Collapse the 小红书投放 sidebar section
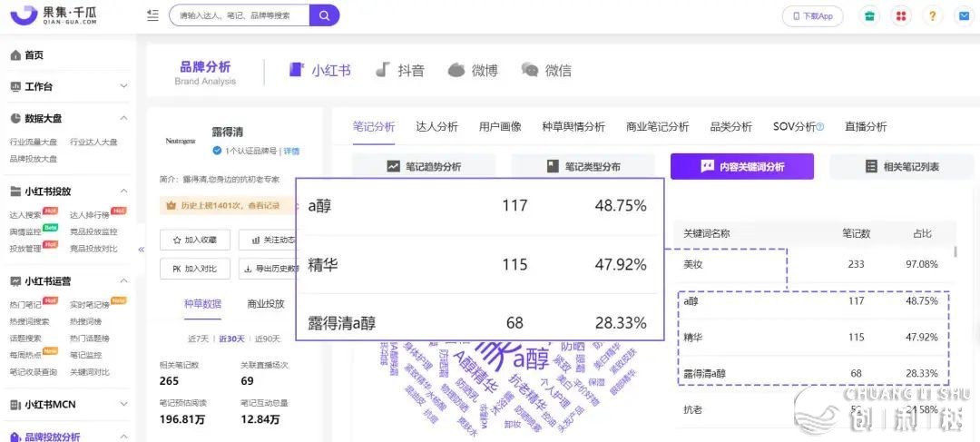 click(123, 191)
